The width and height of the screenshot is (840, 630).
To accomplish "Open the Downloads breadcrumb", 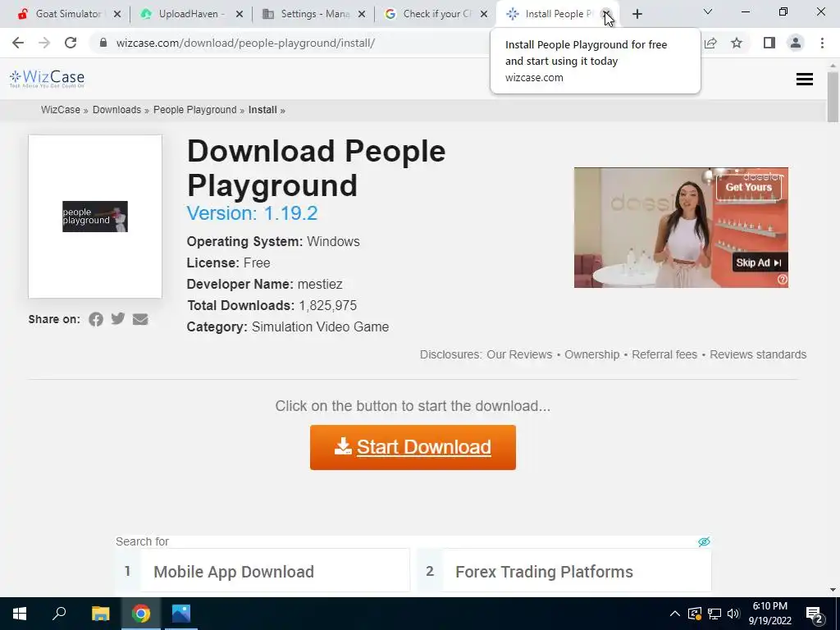I will [x=116, y=110].
